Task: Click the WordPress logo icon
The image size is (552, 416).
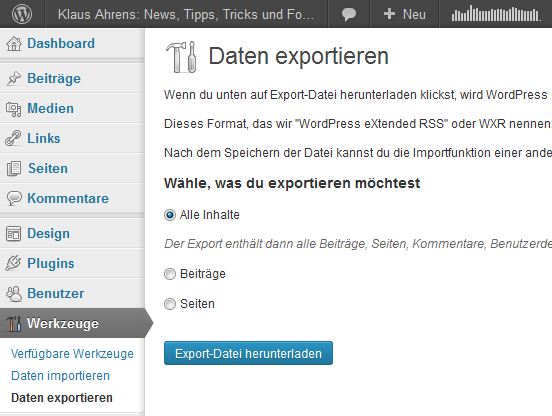Action: click(x=22, y=14)
